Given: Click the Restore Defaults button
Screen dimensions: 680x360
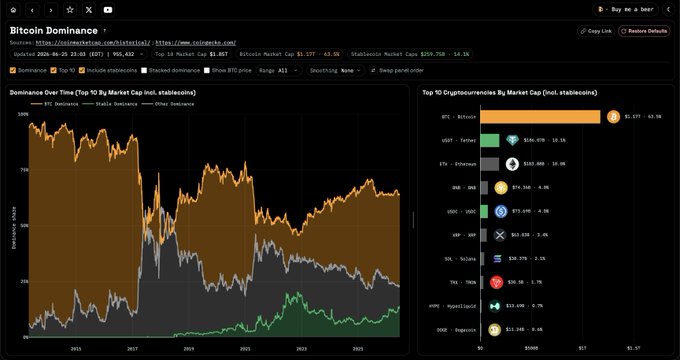Looking at the screenshot, I should 644,31.
